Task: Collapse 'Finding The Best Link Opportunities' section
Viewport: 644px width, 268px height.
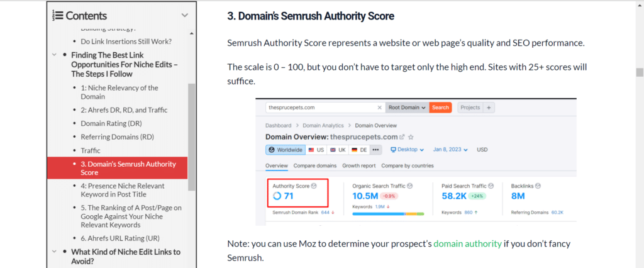Action: [54, 55]
